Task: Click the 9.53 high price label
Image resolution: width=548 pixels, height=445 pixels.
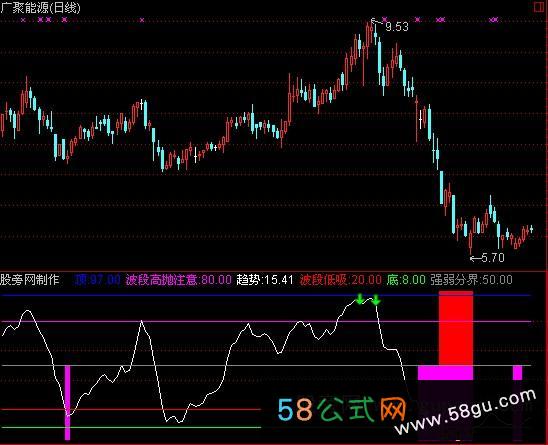Action: click(x=397, y=27)
